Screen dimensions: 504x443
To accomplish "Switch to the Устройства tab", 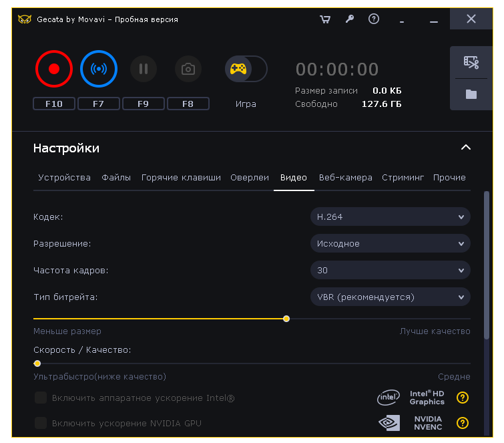I will click(64, 178).
